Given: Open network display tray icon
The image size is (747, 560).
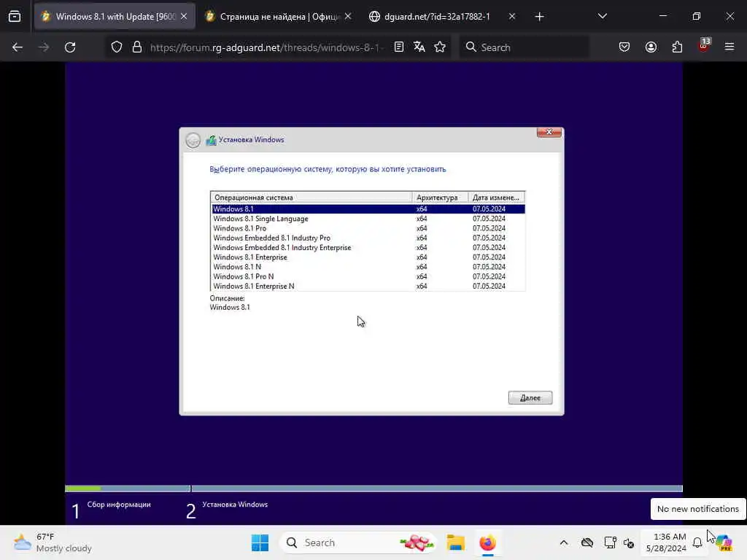Looking at the screenshot, I should point(610,542).
